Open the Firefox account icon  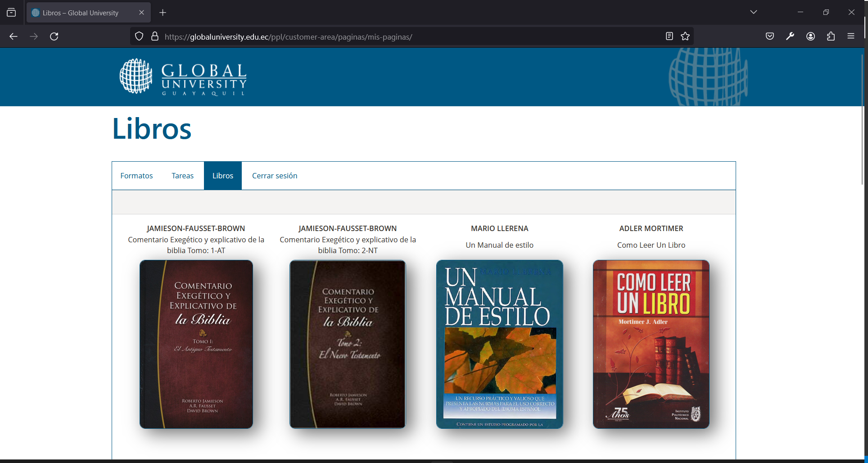click(811, 36)
